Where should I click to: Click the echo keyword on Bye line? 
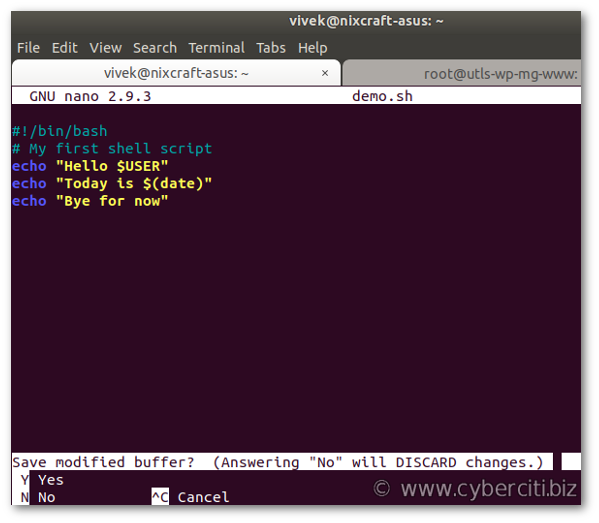(x=29, y=201)
